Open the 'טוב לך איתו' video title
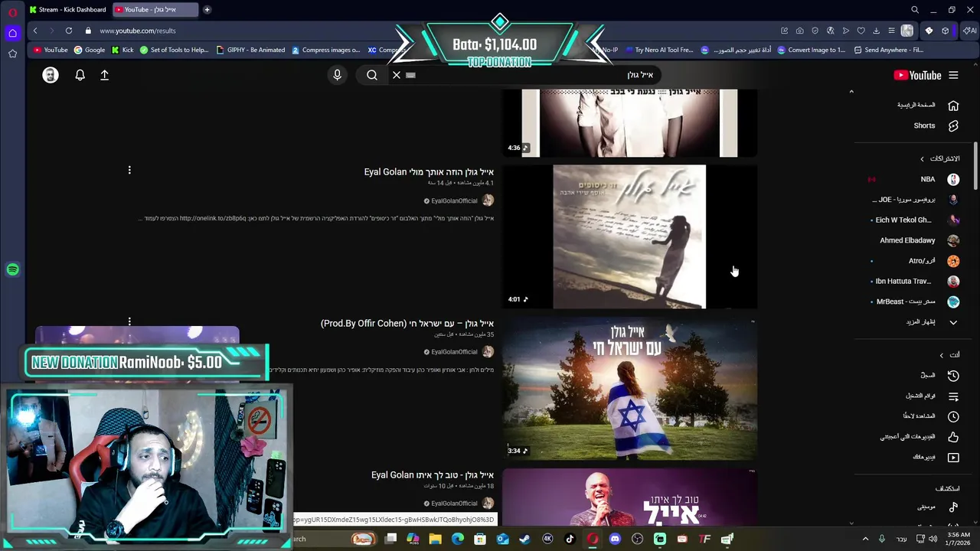980x551 pixels. click(433, 475)
